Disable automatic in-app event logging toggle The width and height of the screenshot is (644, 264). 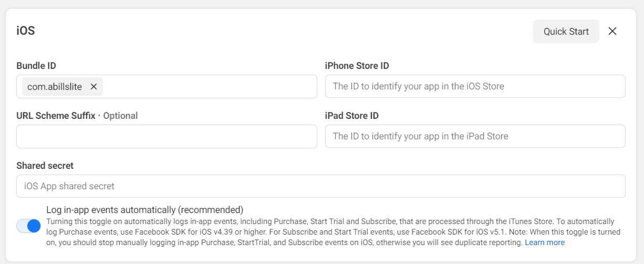click(28, 226)
